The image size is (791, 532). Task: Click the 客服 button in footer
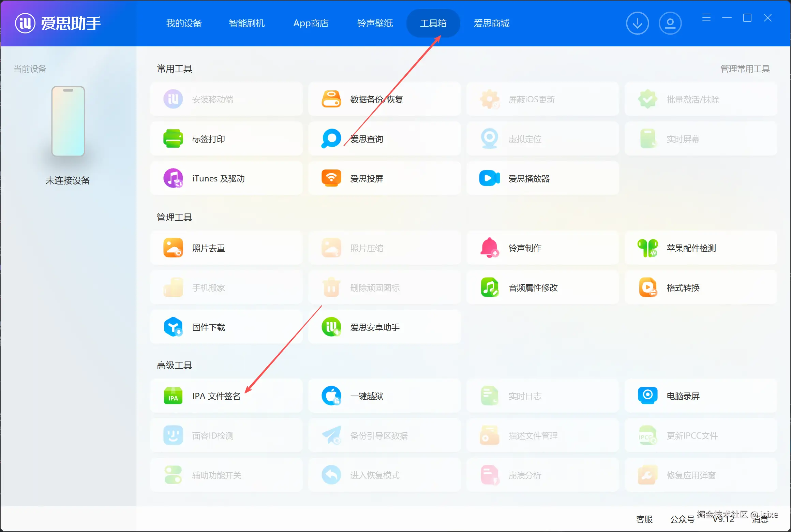(x=644, y=519)
